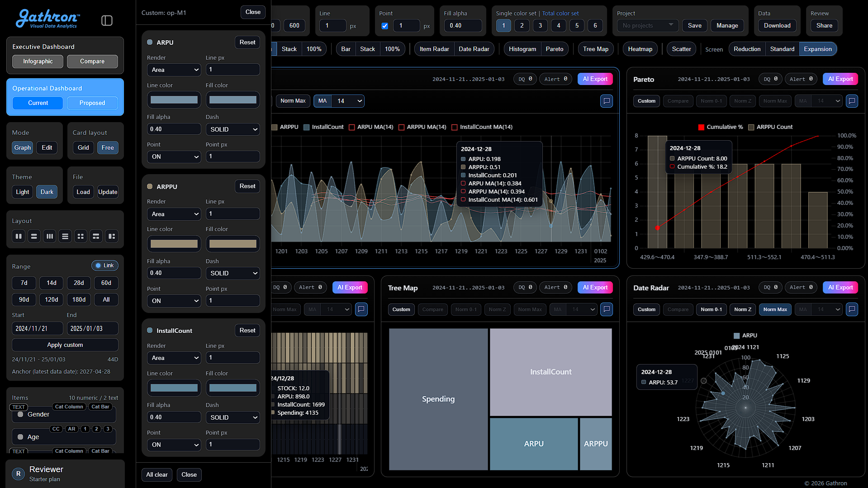868x488 pixels.
Task: Click the 28d range button
Action: tap(79, 283)
